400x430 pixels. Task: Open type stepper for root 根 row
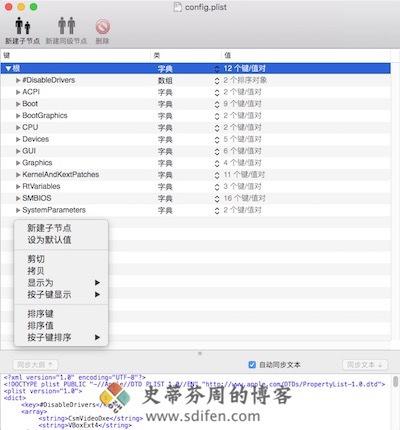[x=217, y=69]
